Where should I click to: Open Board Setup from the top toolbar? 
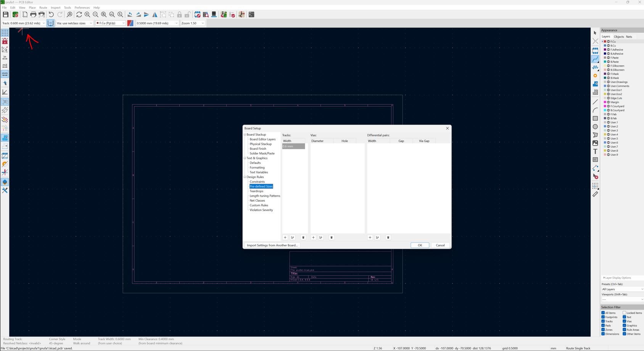coord(15,15)
